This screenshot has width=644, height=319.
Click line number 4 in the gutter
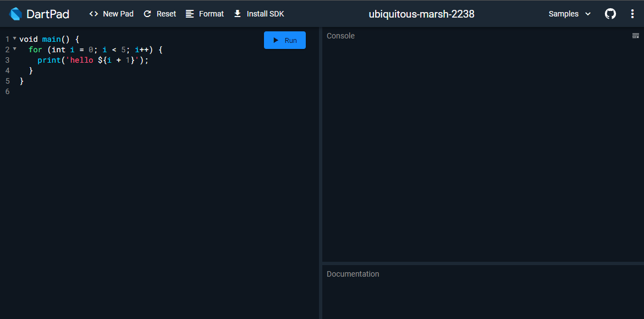[7, 70]
